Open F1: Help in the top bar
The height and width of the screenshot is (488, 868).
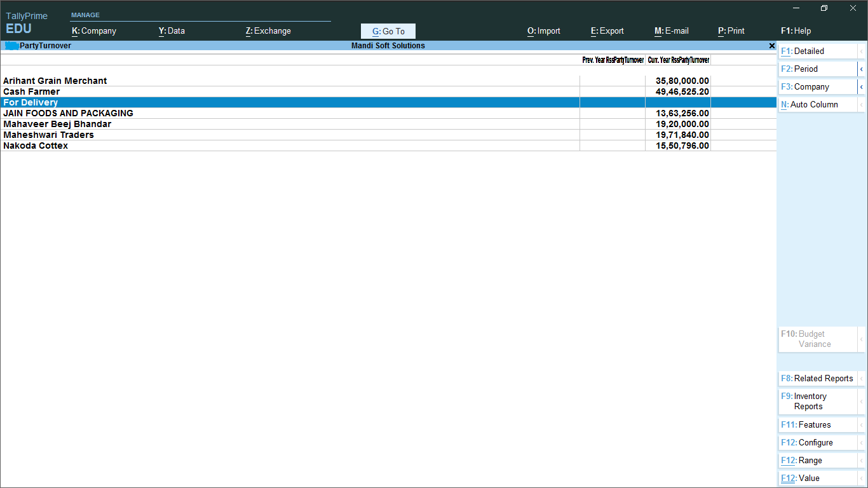point(796,30)
